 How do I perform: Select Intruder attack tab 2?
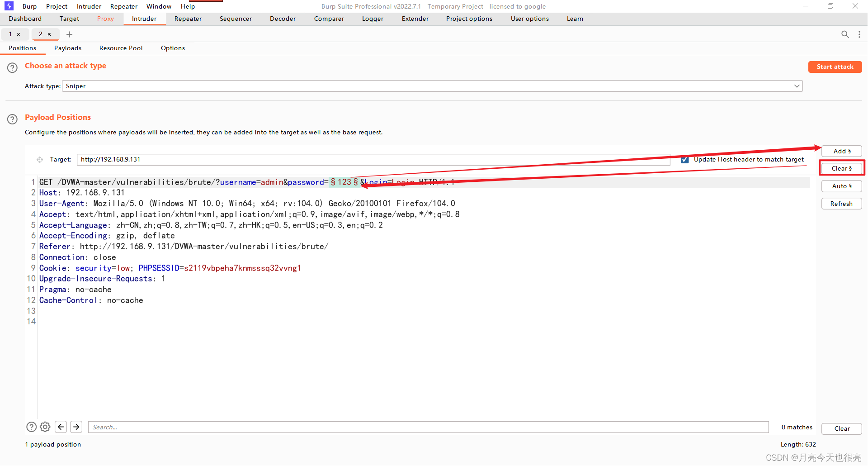pos(41,34)
